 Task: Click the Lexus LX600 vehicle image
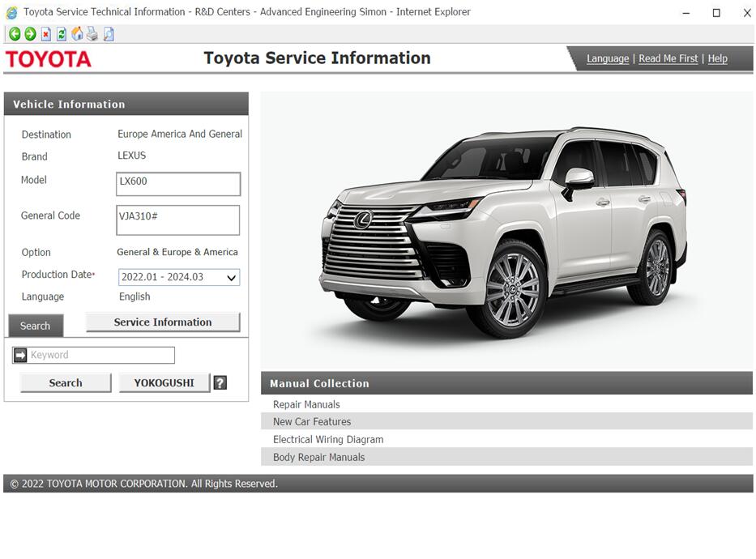(x=506, y=232)
